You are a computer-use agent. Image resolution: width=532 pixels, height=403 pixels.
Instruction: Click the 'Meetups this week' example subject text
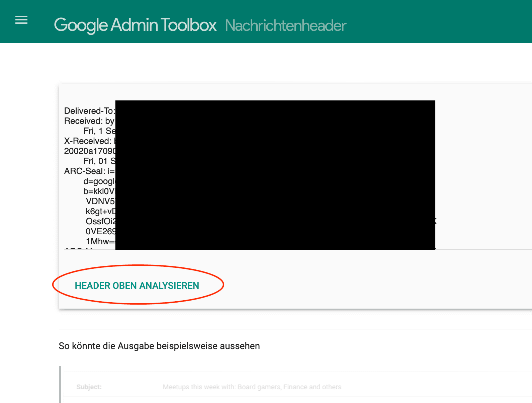[252, 387]
